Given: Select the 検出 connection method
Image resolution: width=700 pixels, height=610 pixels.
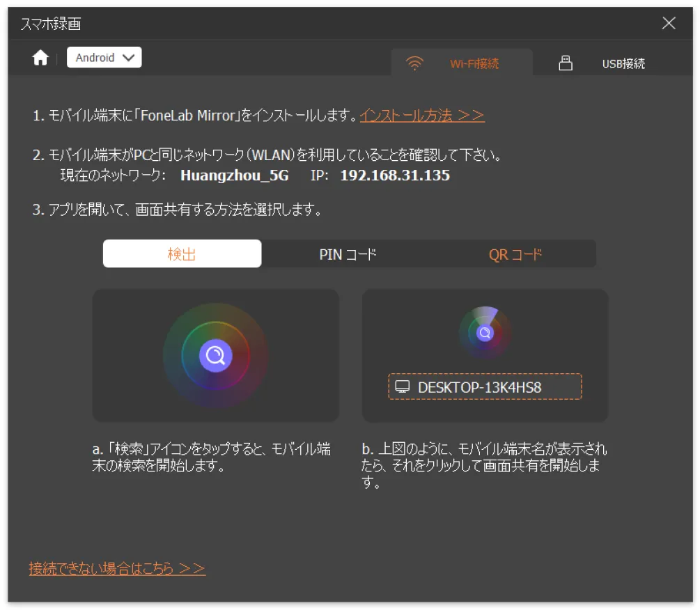Looking at the screenshot, I should click(182, 254).
